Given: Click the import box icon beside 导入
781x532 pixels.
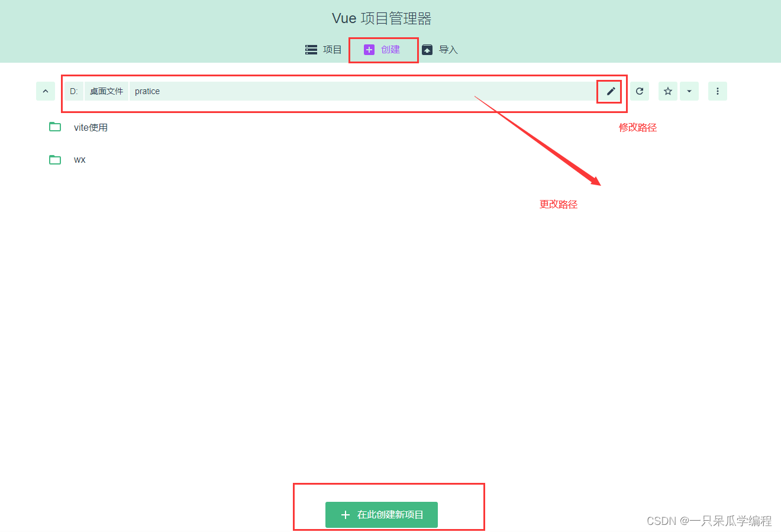Looking at the screenshot, I should (x=427, y=50).
